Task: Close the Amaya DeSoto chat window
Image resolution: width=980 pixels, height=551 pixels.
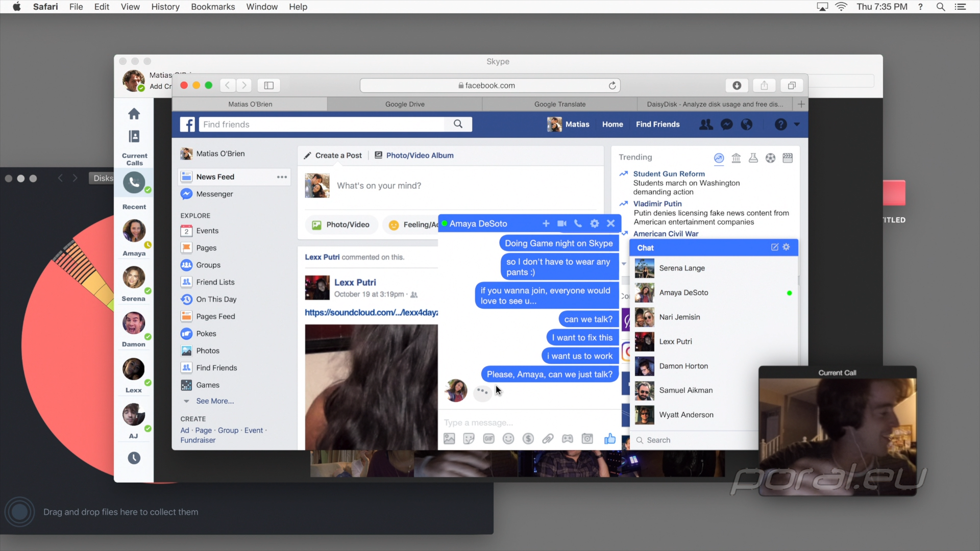Action: [610, 223]
